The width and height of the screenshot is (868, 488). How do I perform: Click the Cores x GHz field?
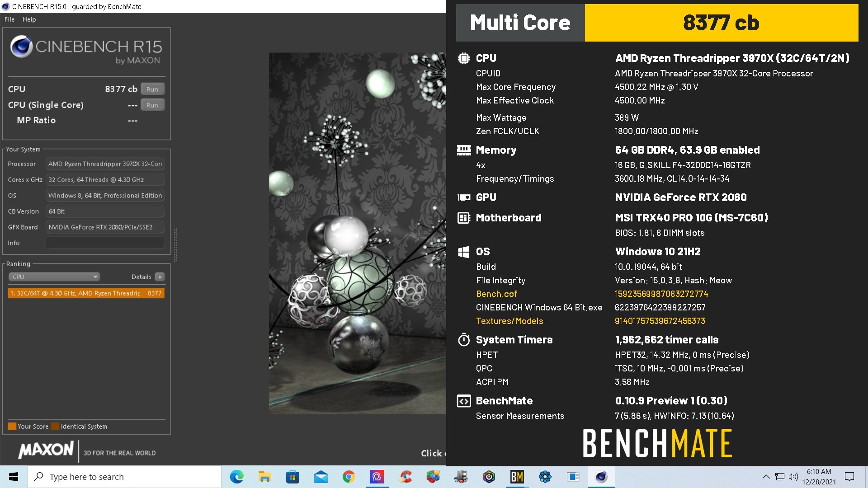click(105, 180)
